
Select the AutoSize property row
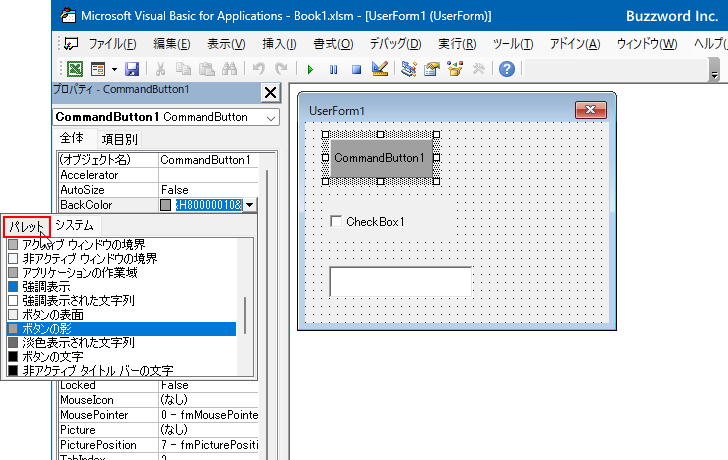[x=159, y=190]
